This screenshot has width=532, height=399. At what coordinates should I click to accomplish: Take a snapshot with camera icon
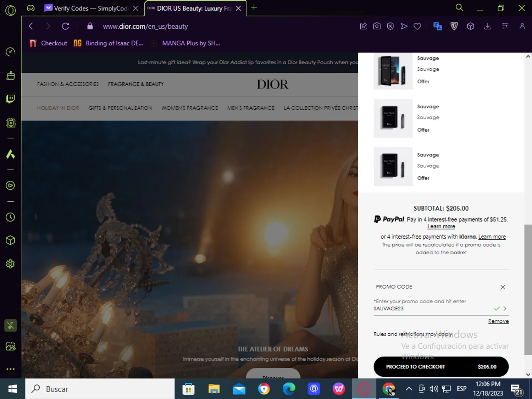(377, 26)
